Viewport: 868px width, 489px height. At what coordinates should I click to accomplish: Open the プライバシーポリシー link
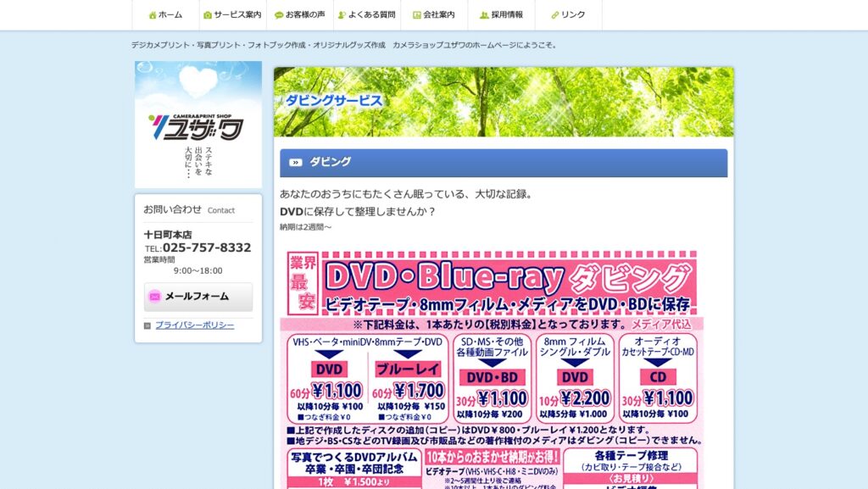194,325
